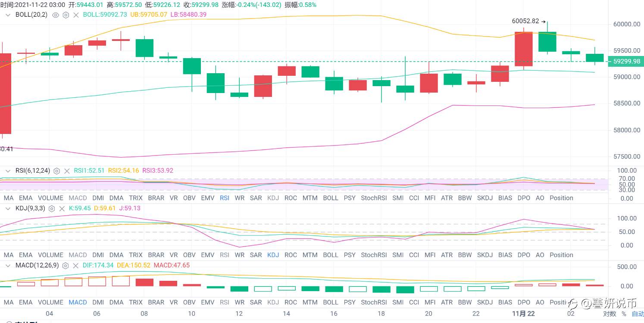Select OBV tab under the KDJ pane
The height and width of the screenshot is (323, 644).
coord(189,255)
